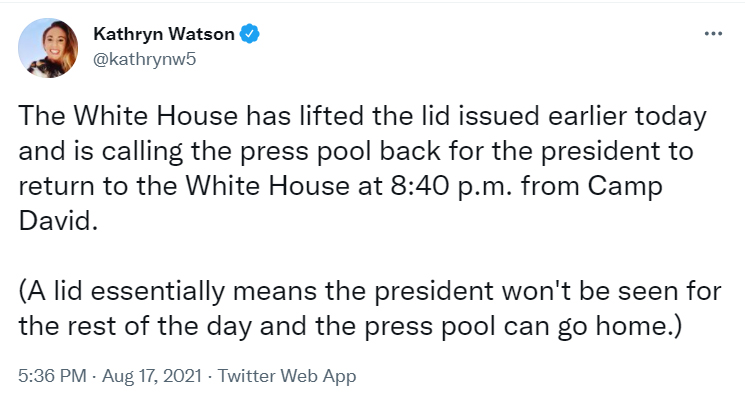The width and height of the screenshot is (746, 404).
Task: Click the Kathryn Watson display name
Action: [x=164, y=34]
